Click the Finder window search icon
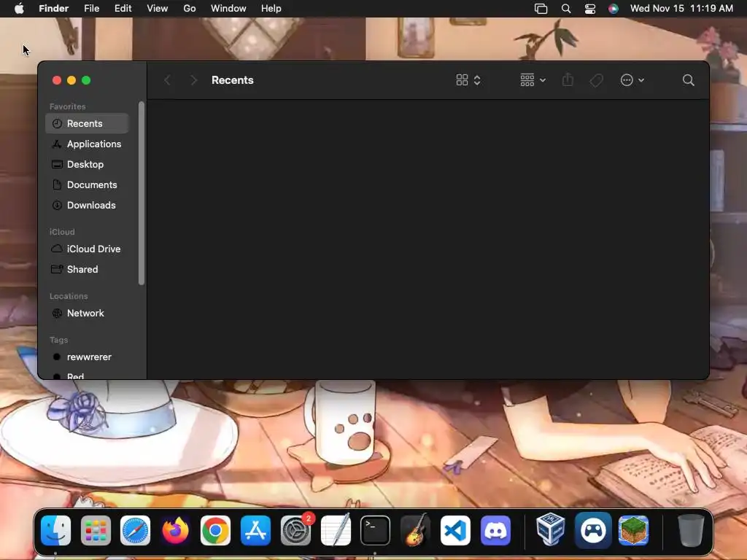Viewport: 747px width, 560px height. tap(689, 80)
